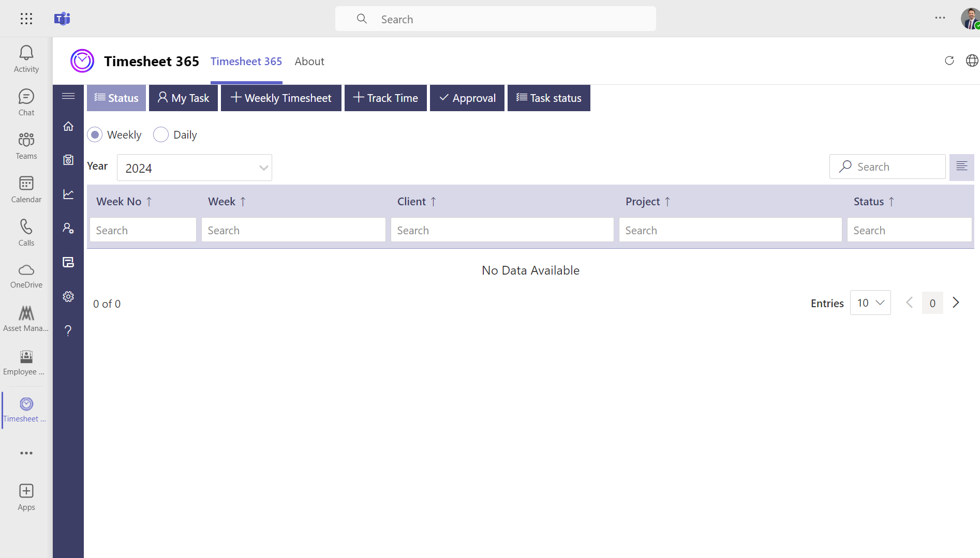The width and height of the screenshot is (980, 558).
Task: Click the Week No filter search field
Action: pyautogui.click(x=143, y=230)
